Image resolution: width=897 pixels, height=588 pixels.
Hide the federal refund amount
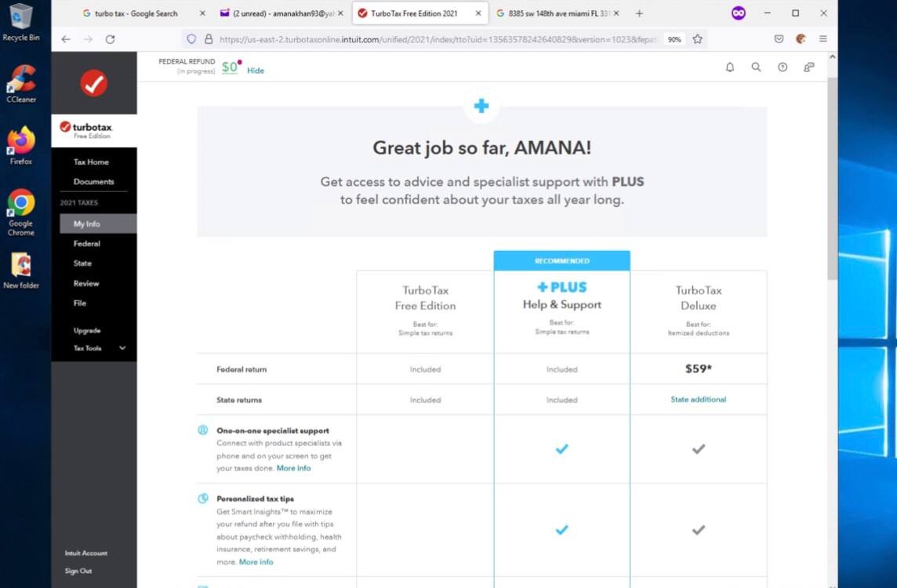coord(256,71)
